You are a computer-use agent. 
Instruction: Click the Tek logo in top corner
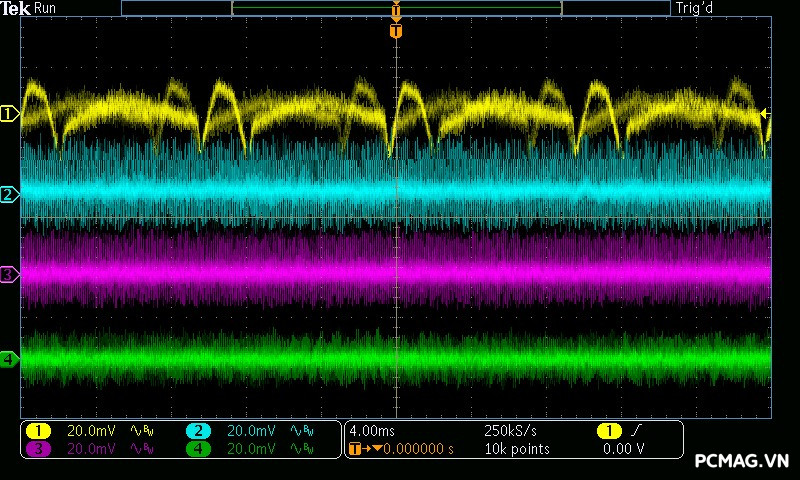pyautogui.click(x=15, y=8)
